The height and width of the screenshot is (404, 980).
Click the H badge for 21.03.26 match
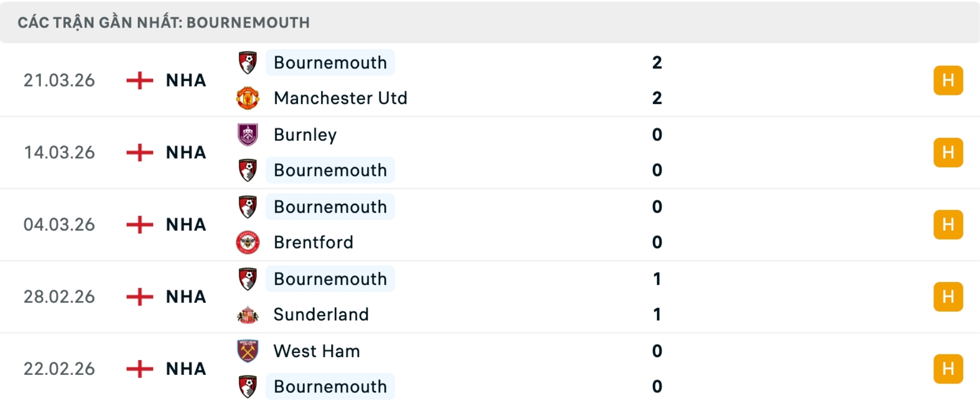pos(948,81)
